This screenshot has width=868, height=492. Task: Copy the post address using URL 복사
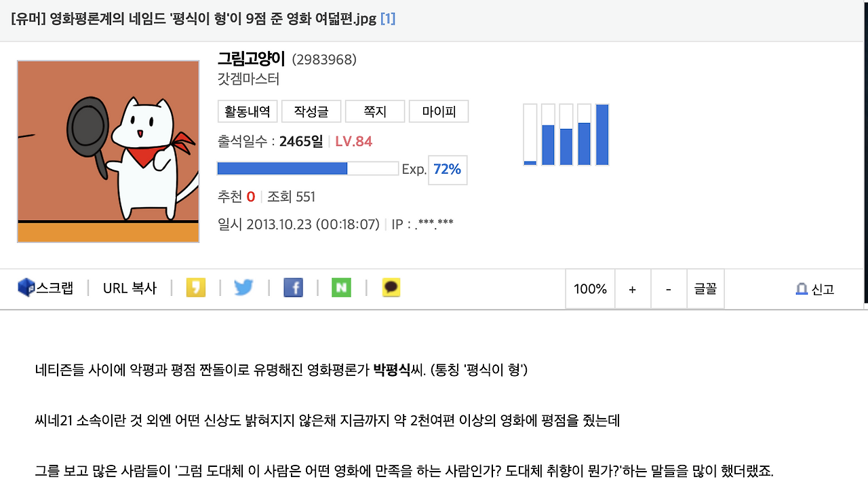pyautogui.click(x=129, y=288)
